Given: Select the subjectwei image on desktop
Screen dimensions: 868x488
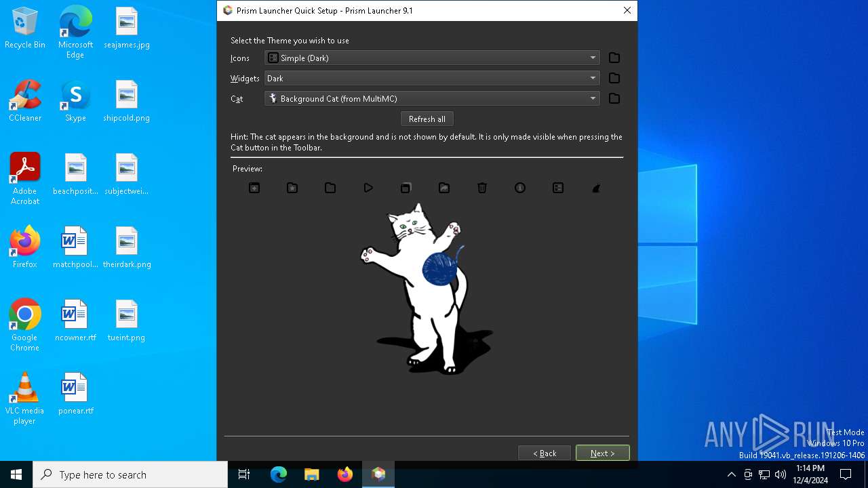Looking at the screenshot, I should 127,175.
